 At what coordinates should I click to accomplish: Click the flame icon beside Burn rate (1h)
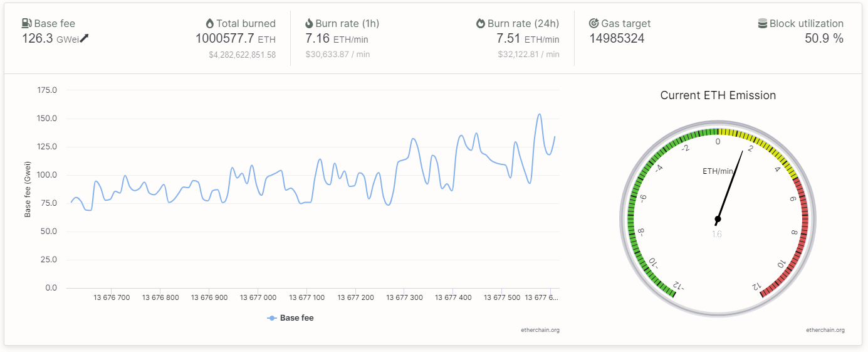(x=309, y=23)
